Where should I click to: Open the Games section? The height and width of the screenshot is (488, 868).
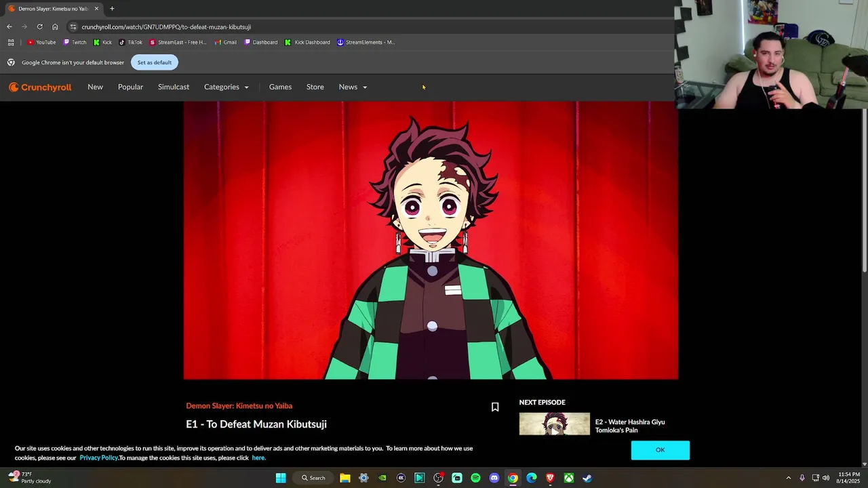click(x=280, y=87)
